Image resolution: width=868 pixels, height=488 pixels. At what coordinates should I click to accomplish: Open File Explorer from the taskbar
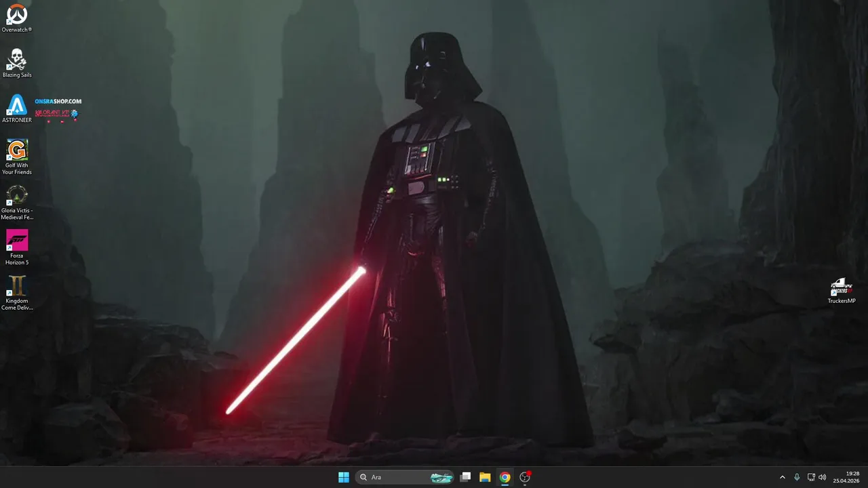click(485, 477)
